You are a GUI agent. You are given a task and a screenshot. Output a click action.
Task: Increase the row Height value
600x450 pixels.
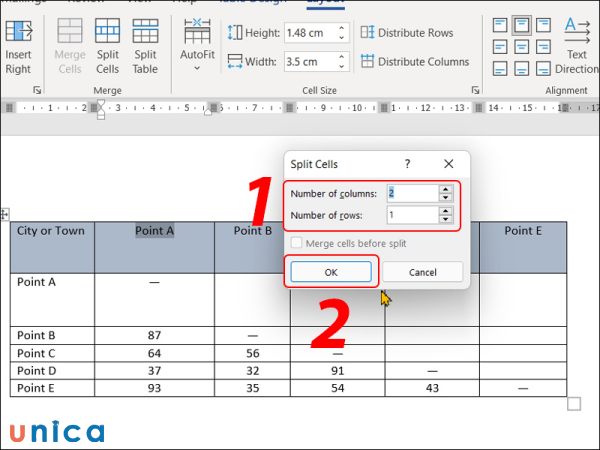(342, 28)
